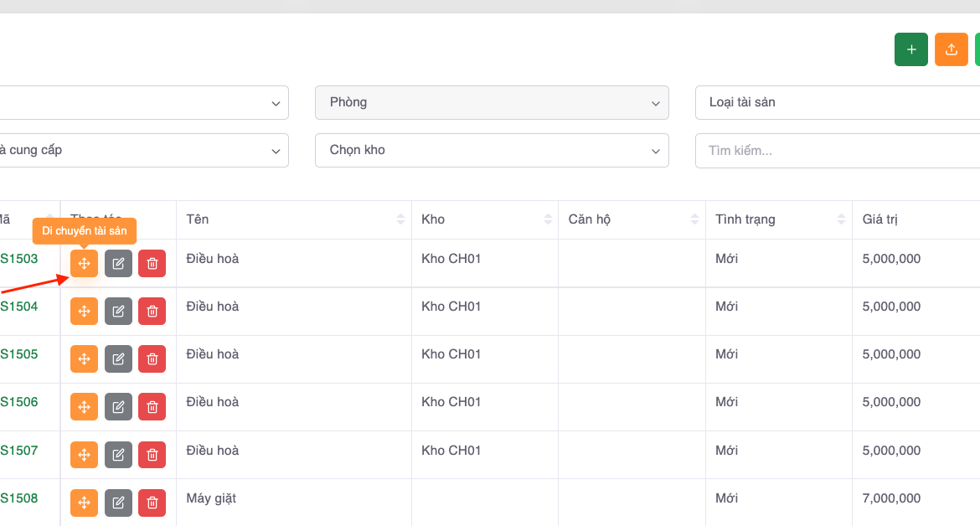Sort table by Kho column
Screen dimensions: 980x526
pos(548,219)
